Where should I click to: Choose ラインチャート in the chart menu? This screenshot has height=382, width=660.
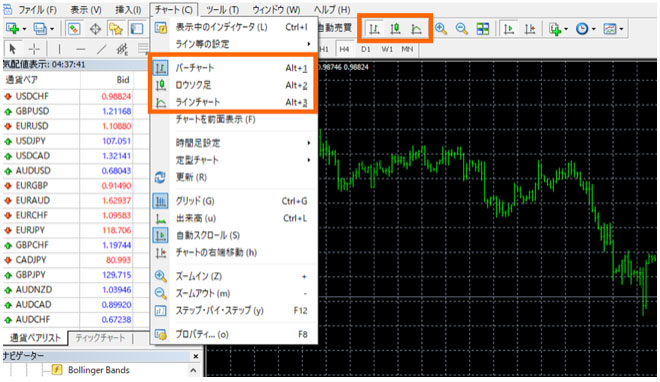[x=234, y=102]
